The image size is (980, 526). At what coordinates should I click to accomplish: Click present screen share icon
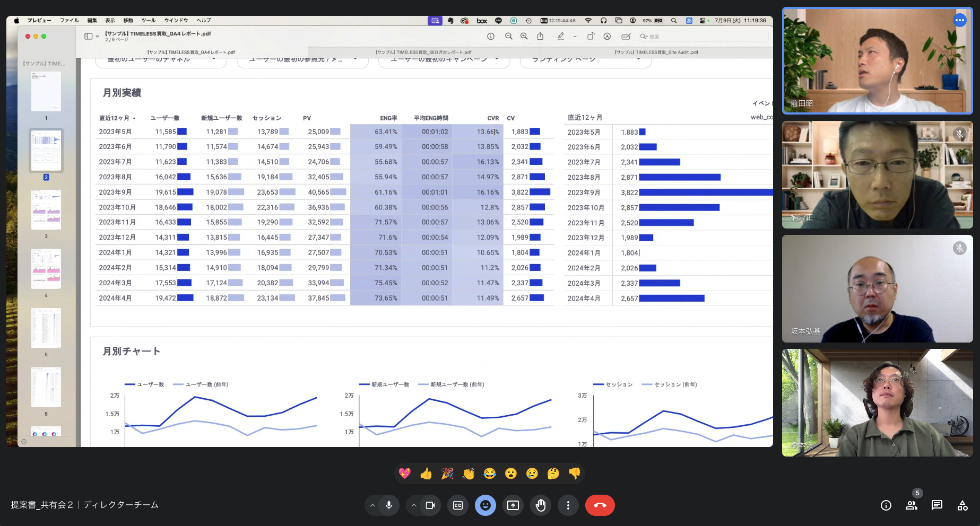point(513,505)
